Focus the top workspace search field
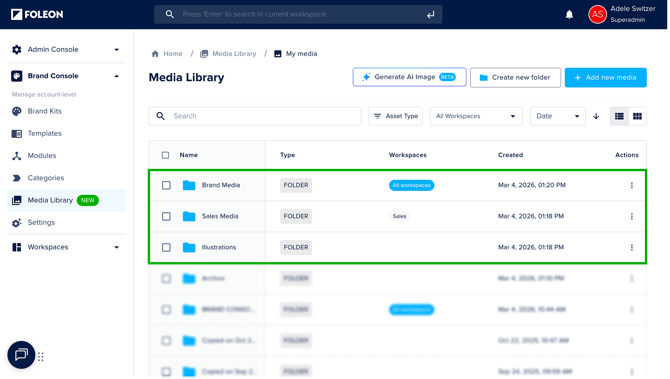Screen dimensions: 670x379 point(298,15)
